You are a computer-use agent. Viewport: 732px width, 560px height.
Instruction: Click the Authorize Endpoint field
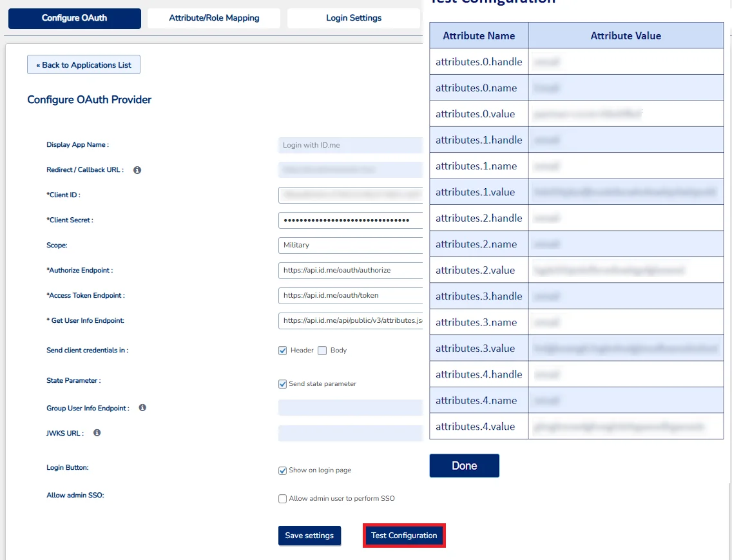click(x=350, y=271)
